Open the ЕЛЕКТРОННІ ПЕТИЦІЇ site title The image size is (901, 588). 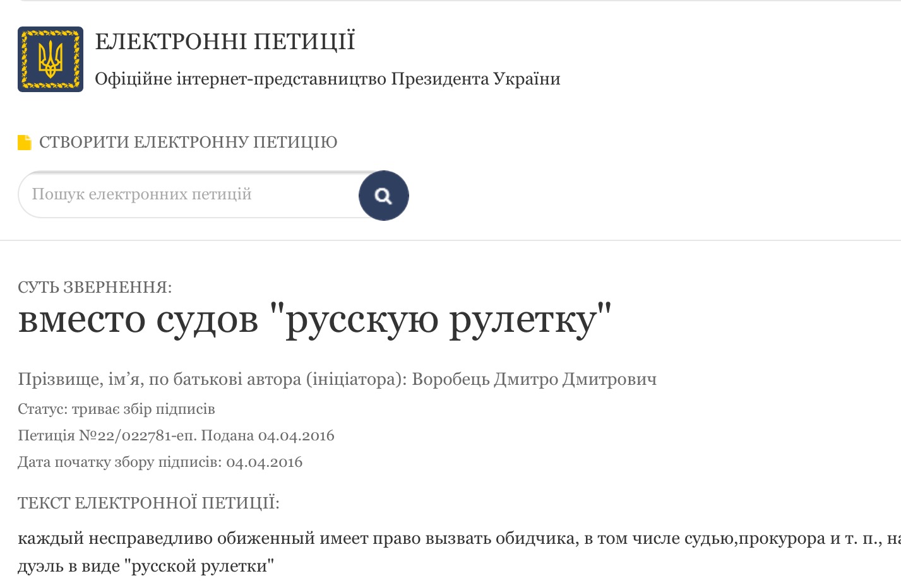coord(225,42)
